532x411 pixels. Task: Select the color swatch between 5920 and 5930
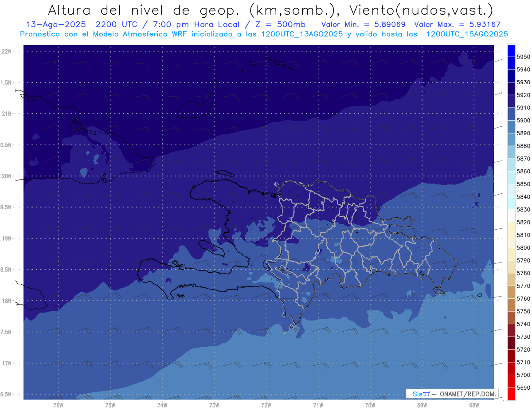pos(511,89)
